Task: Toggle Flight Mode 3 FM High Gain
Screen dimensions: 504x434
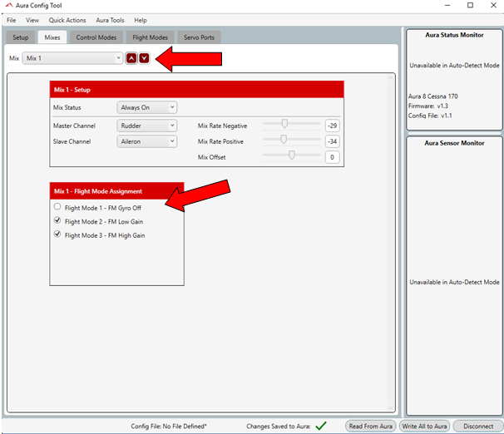Action: point(57,235)
